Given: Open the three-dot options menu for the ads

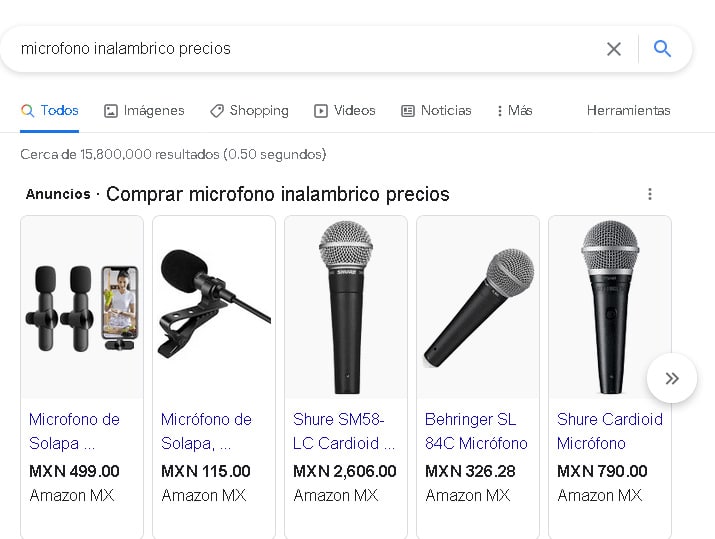Looking at the screenshot, I should click(650, 194).
